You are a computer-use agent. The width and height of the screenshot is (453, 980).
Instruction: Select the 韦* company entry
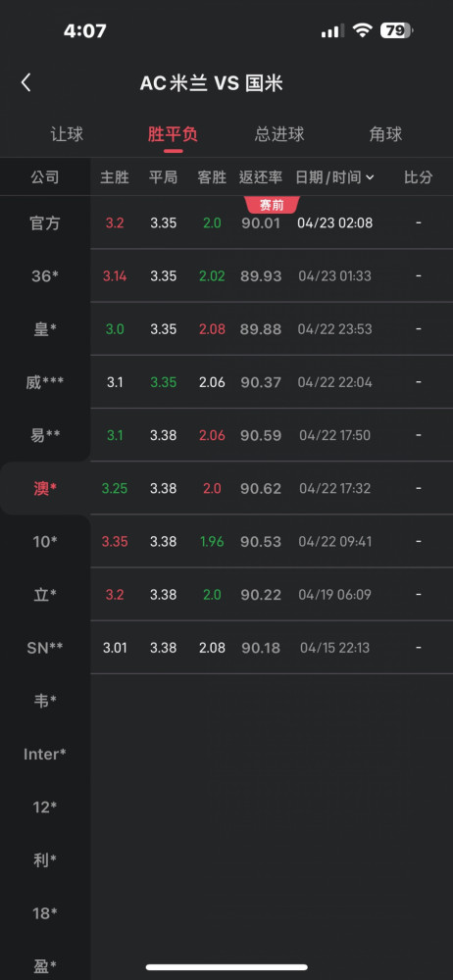tap(45, 701)
